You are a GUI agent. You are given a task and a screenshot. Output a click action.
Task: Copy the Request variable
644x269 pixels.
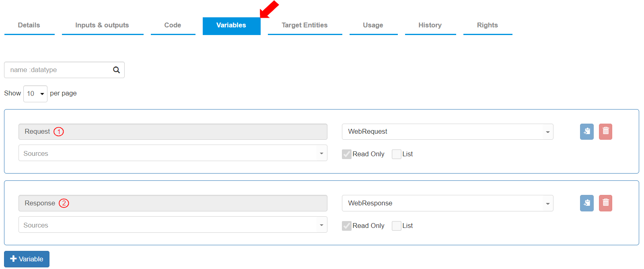pyautogui.click(x=586, y=132)
